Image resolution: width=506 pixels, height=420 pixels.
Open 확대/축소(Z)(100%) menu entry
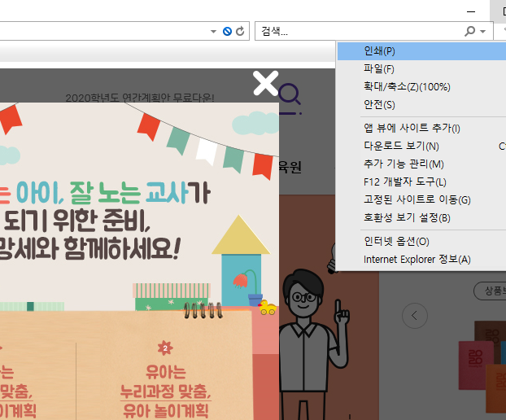point(421,86)
